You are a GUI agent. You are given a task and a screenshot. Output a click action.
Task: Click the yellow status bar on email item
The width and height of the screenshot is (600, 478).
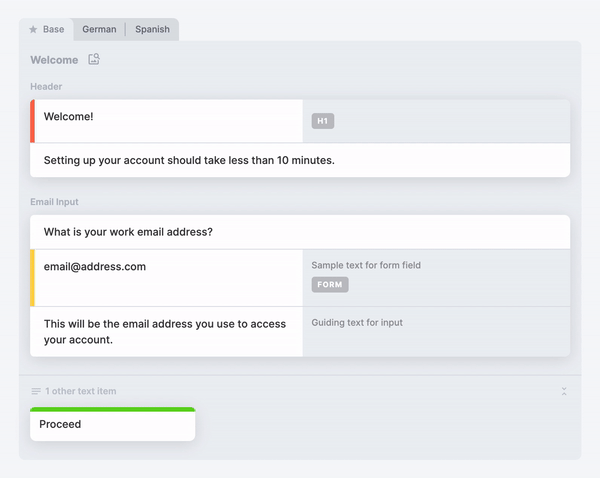pos(33,278)
